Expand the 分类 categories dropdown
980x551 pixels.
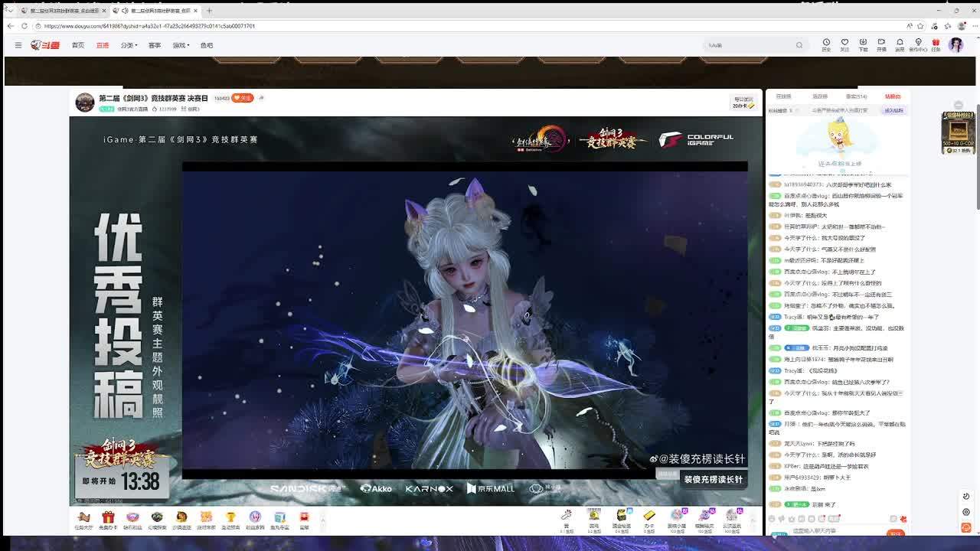129,45
